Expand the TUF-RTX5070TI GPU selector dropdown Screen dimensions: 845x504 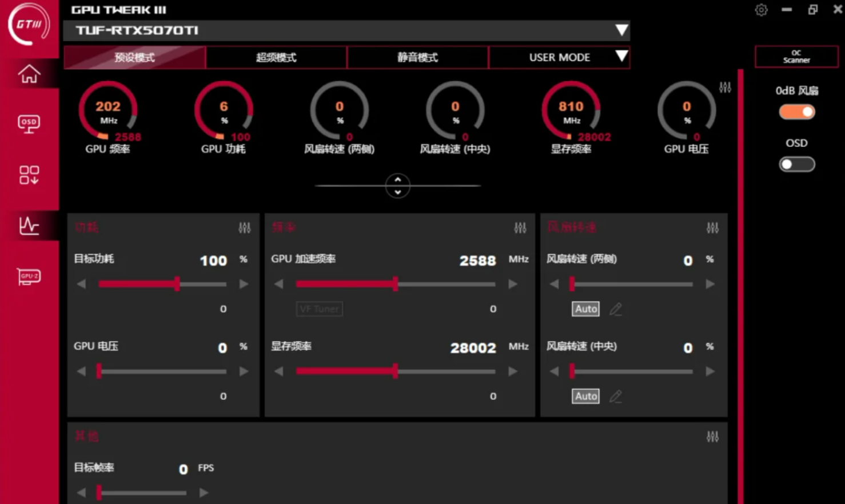tap(621, 30)
